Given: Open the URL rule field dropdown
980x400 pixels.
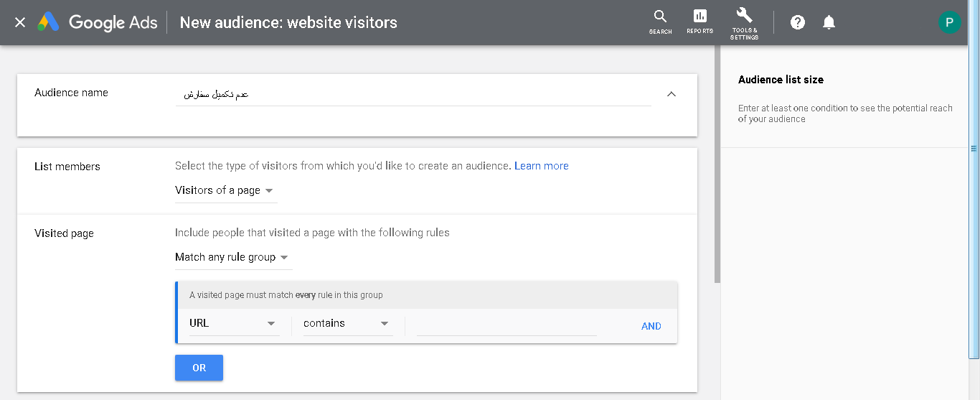Looking at the screenshot, I should 233,323.
